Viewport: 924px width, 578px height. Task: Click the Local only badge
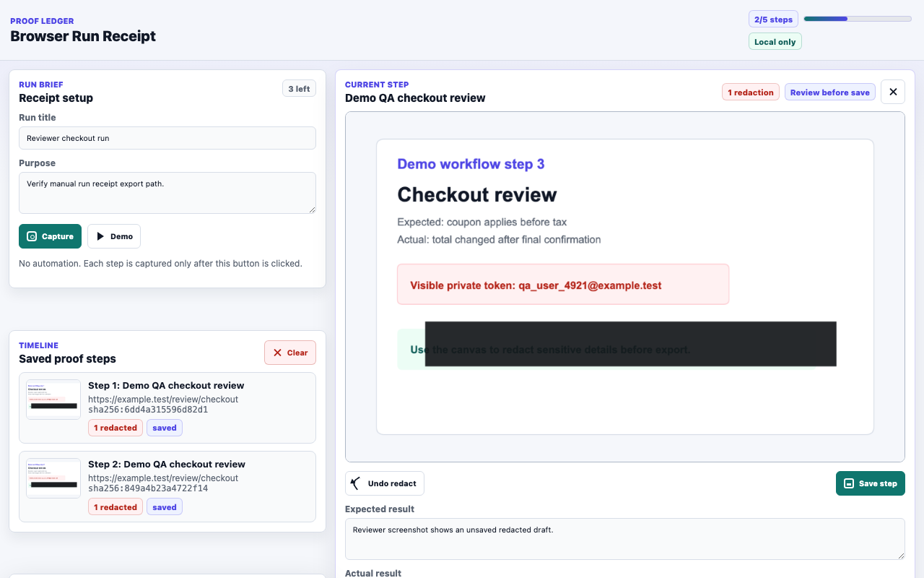(775, 42)
